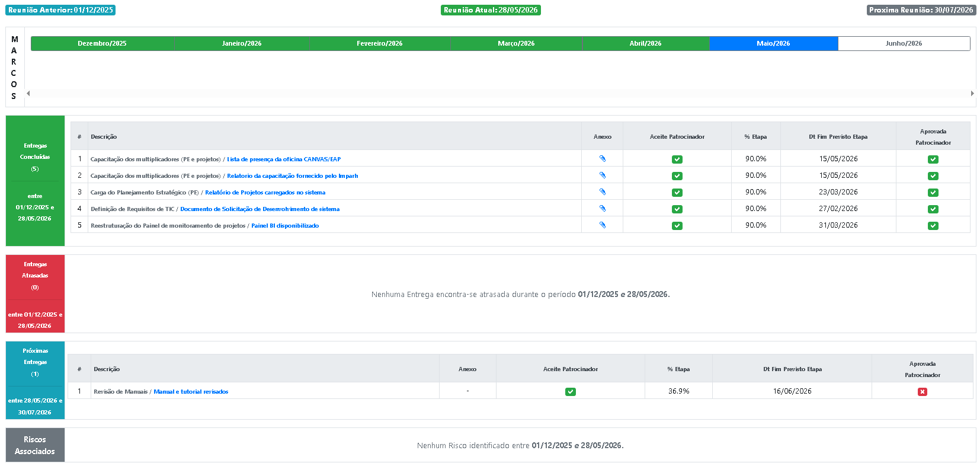Viewport: 980px width, 463px height.
Task: Select Março/2026 on the timeline
Action: pyautogui.click(x=516, y=43)
